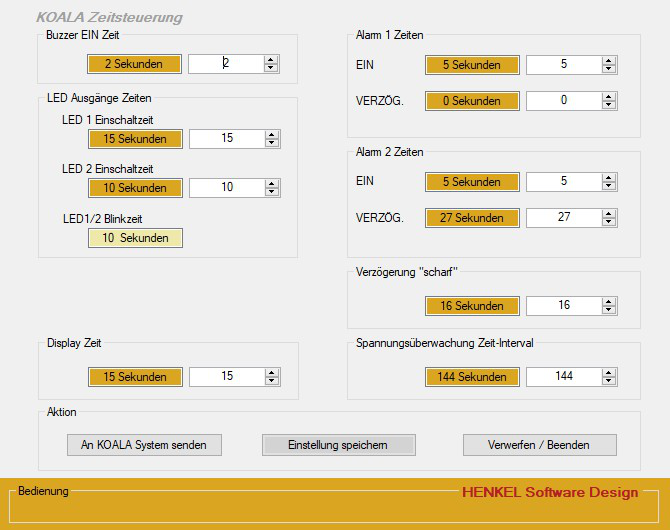Select the LED1/2 Blinkzeit '10 Sekunden' button

pyautogui.click(x=134, y=237)
